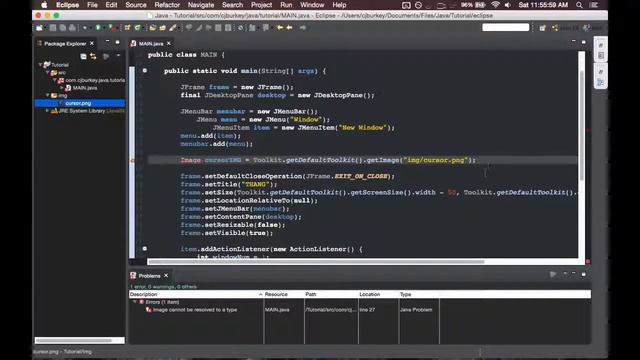Click the volume icon in the menu bar
640x360 pixels.
508,5
